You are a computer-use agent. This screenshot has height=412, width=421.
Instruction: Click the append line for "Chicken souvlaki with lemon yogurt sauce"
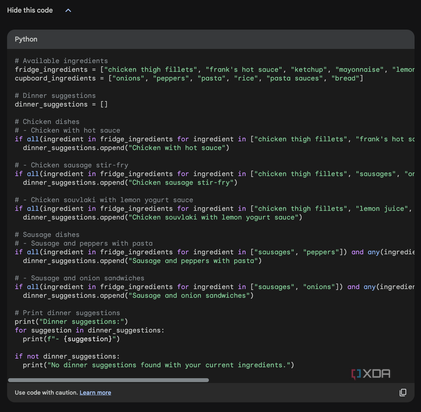163,217
